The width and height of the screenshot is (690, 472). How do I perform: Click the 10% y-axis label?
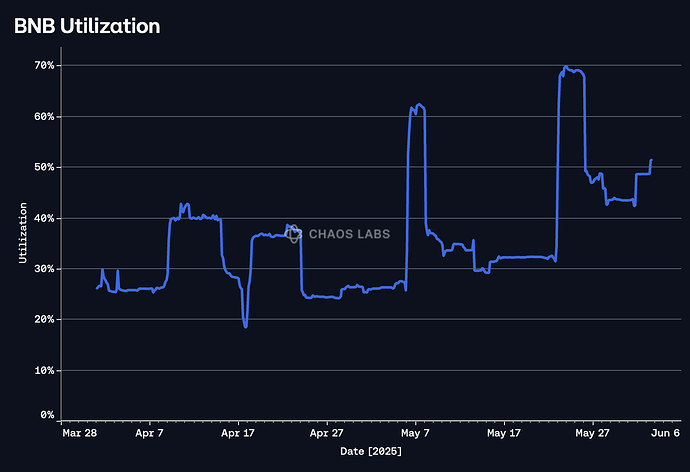click(x=44, y=370)
